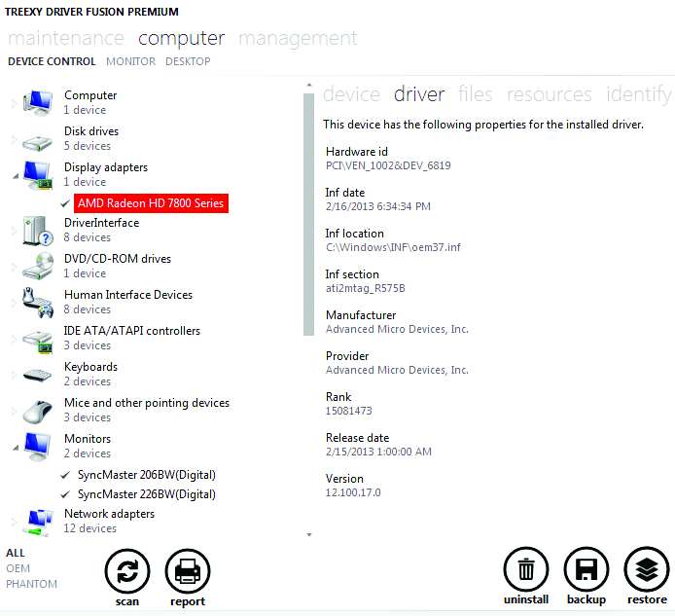
Task: Open the management section
Action: click(x=298, y=38)
